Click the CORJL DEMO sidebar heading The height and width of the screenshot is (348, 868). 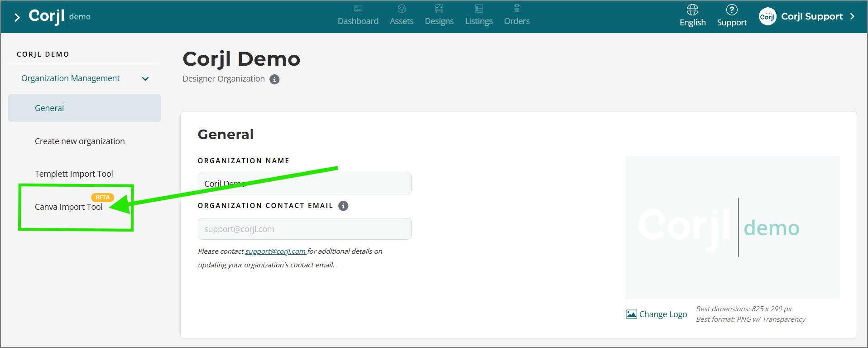43,54
